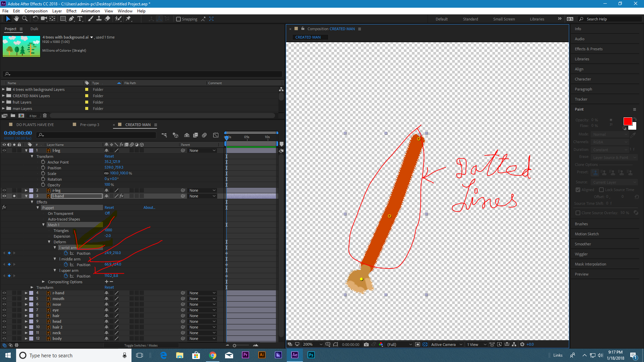Screen dimensions: 644x362
Task: Create a new composition in Project panel
Action: pos(21,116)
